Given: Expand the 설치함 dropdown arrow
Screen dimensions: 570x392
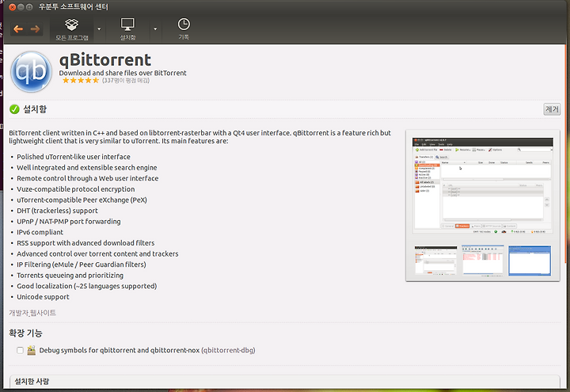Looking at the screenshot, I should click(155, 29).
